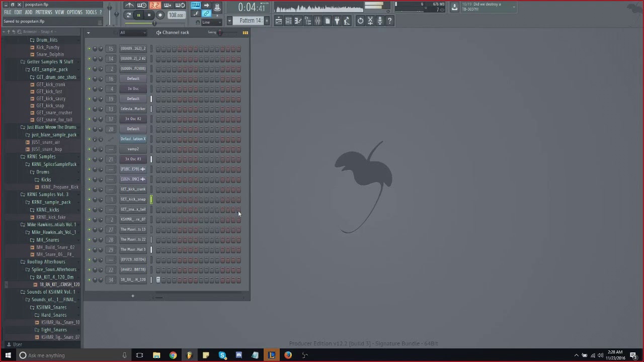Screen dimensions: 644x362
Task: Toggle the typing keyboard to piano icon
Action: point(195,6)
